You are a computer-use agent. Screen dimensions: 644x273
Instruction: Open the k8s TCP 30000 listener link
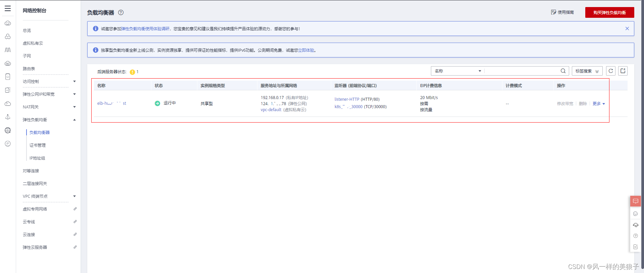(348, 107)
